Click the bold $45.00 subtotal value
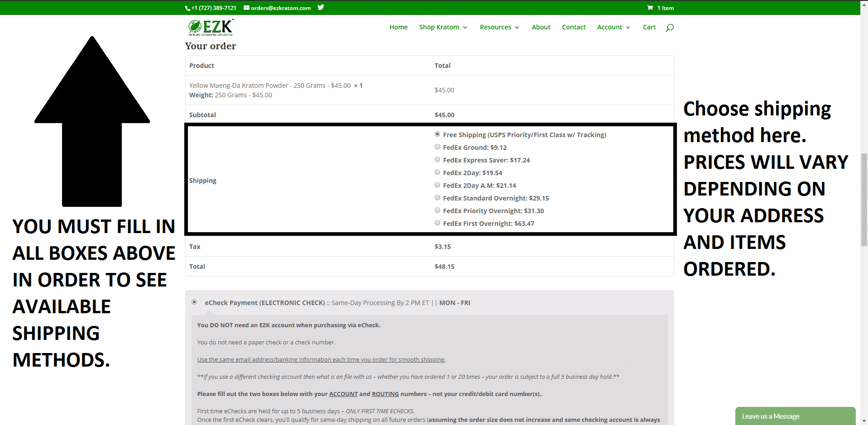This screenshot has height=425, width=868. pos(445,115)
